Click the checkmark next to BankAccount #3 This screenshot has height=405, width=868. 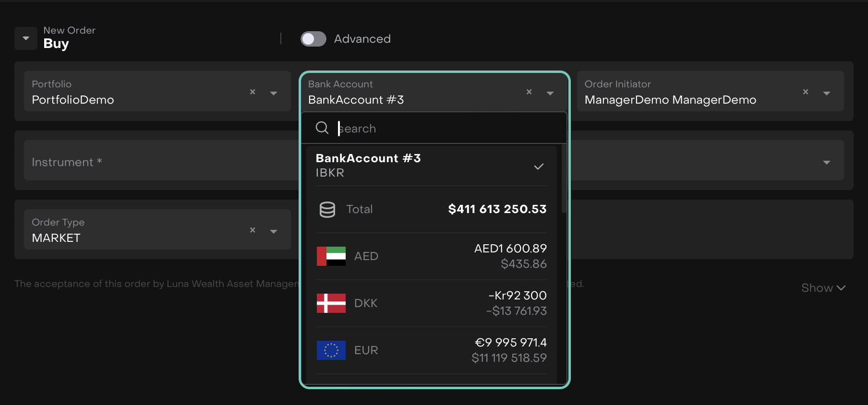pyautogui.click(x=539, y=167)
